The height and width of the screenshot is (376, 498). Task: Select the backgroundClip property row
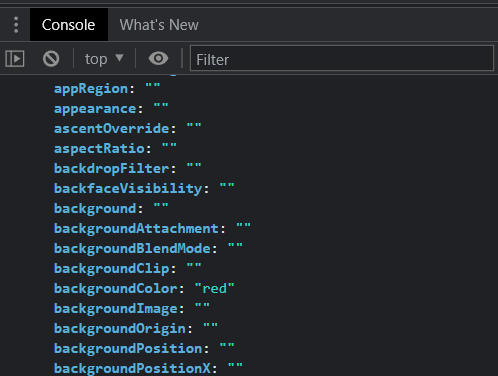[128, 269]
